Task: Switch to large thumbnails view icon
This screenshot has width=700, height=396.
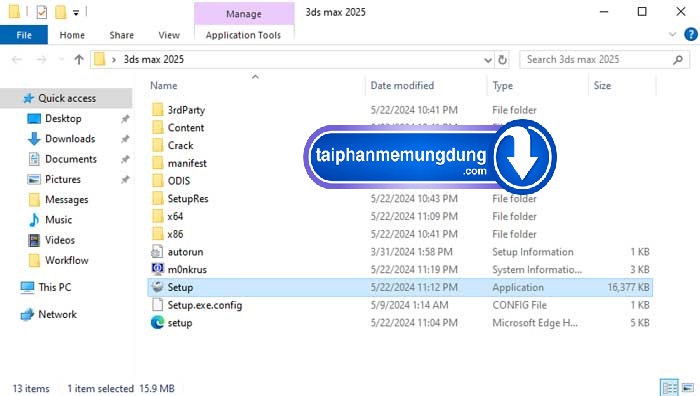Action: click(688, 388)
